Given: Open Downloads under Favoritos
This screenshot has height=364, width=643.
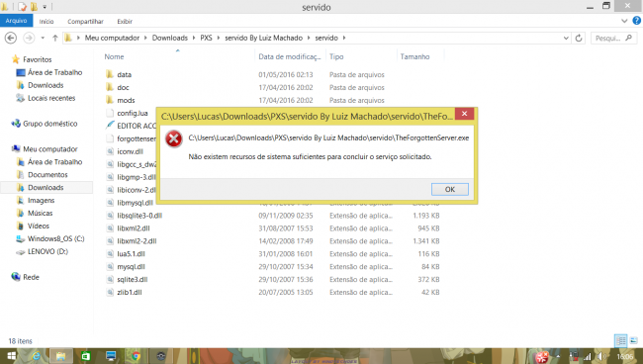Looking at the screenshot, I should tap(46, 85).
